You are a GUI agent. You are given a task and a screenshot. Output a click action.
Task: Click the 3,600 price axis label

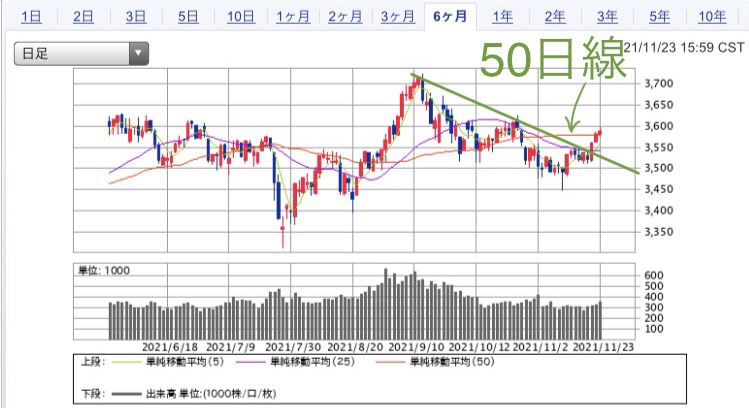tap(659, 126)
